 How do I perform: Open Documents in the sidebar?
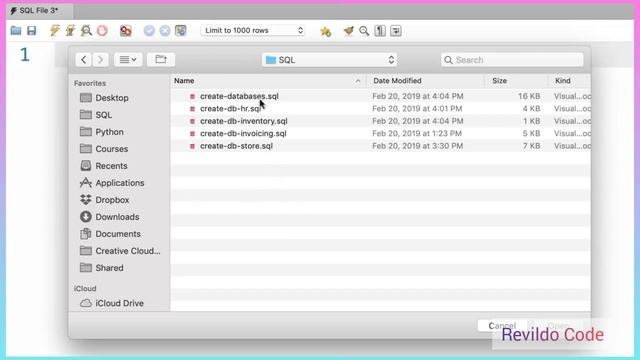110,234
